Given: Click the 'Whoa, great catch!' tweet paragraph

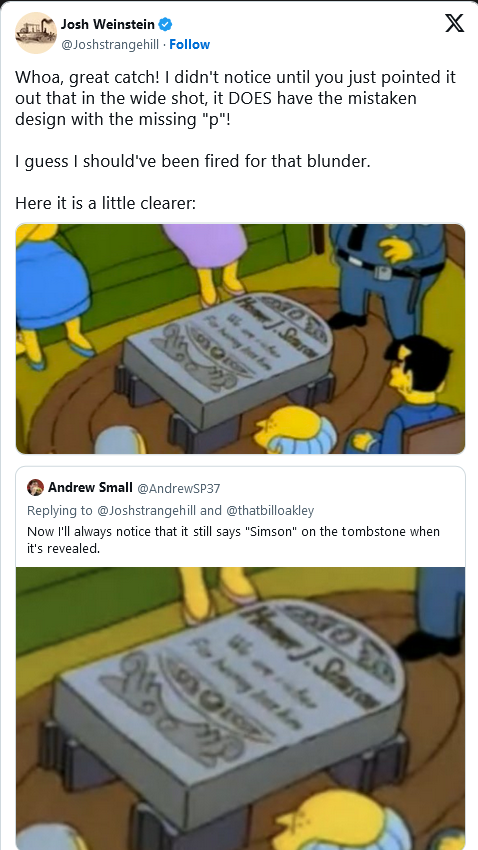Looking at the screenshot, I should point(235,98).
